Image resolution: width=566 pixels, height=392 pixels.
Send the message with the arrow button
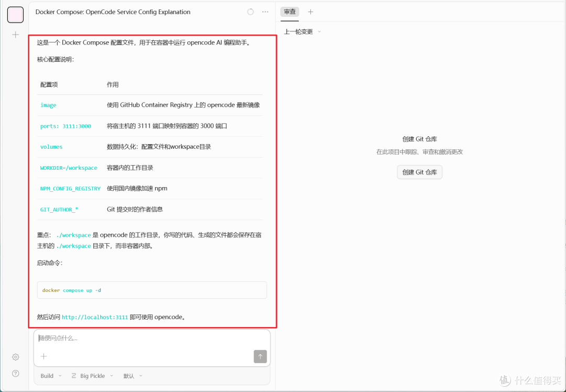pyautogui.click(x=260, y=356)
